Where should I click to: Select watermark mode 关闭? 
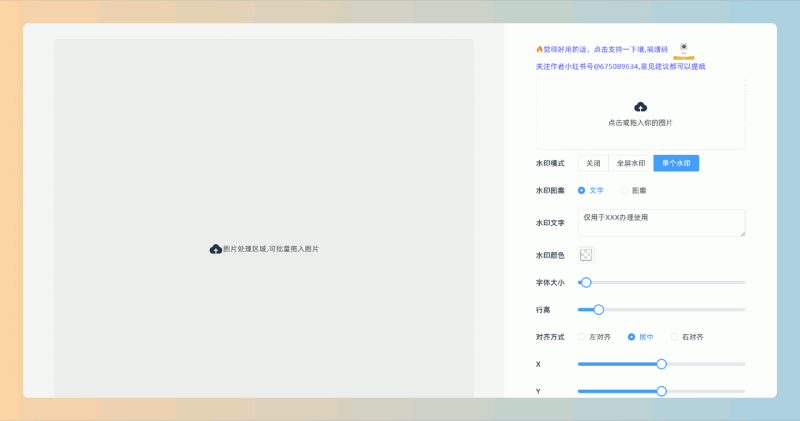[x=593, y=163]
